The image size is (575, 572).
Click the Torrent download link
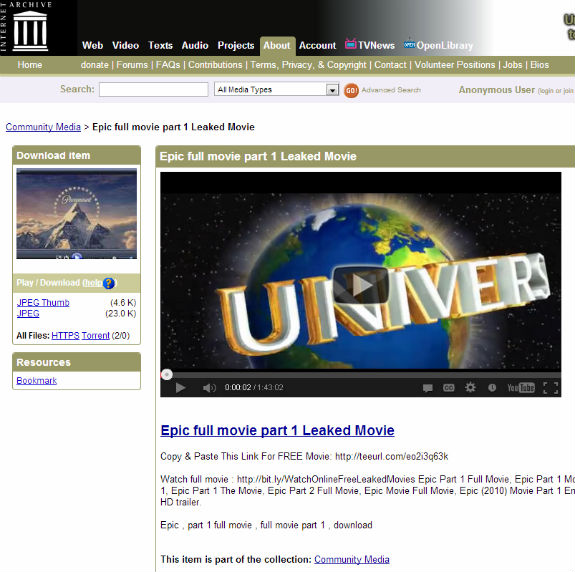95,336
